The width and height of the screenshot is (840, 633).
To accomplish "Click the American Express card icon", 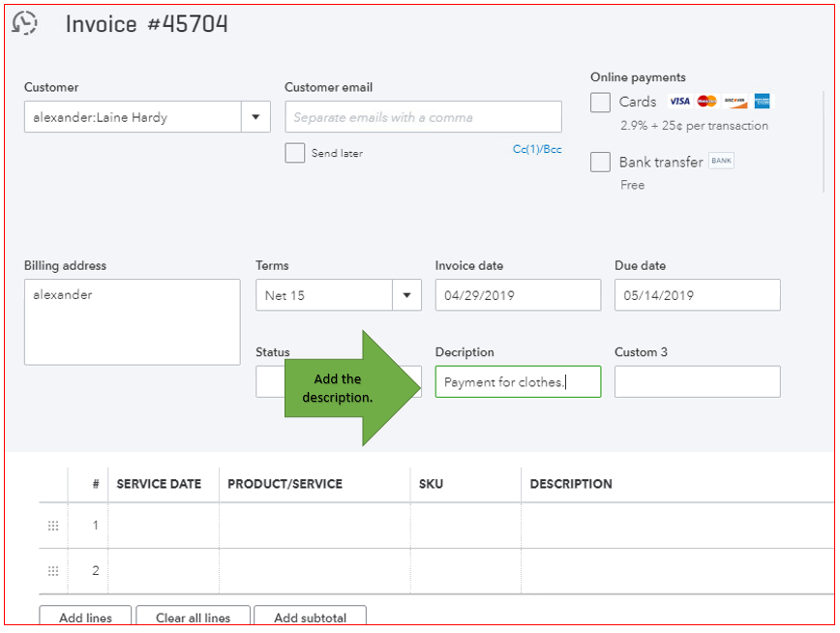I will [x=762, y=102].
